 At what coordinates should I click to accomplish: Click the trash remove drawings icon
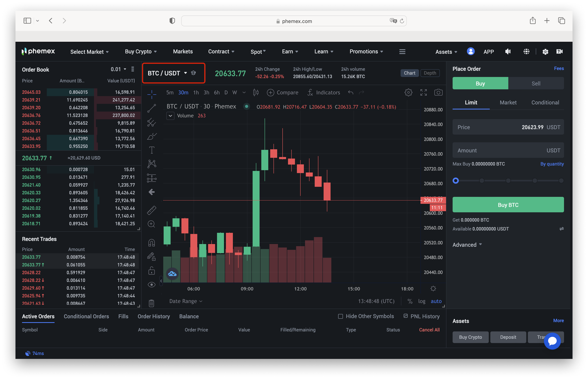(152, 303)
